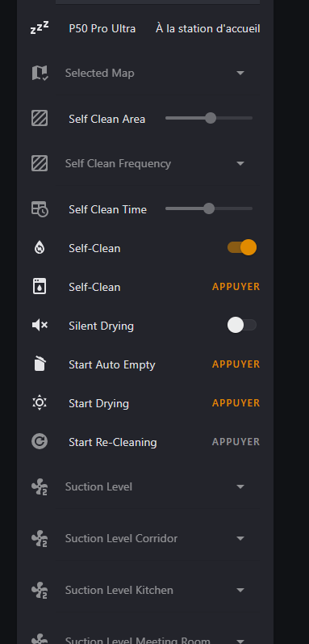Click the Self Clean Area hatched icon
Screen dimensions: 309x644
40,119
